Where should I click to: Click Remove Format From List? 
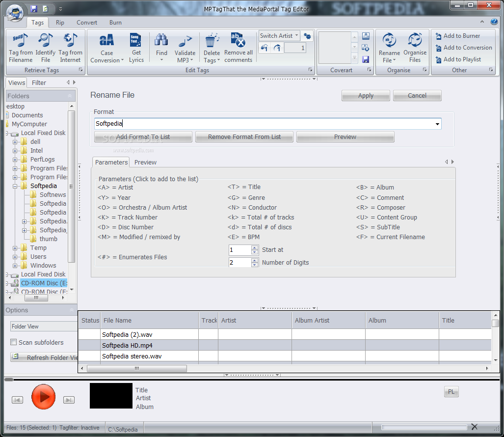pos(244,137)
